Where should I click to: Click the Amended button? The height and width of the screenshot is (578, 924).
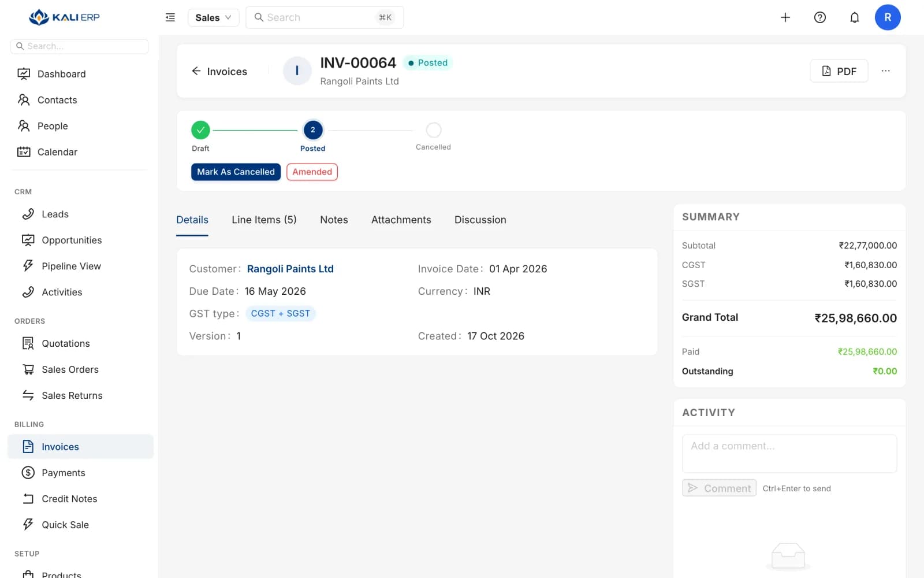point(312,172)
